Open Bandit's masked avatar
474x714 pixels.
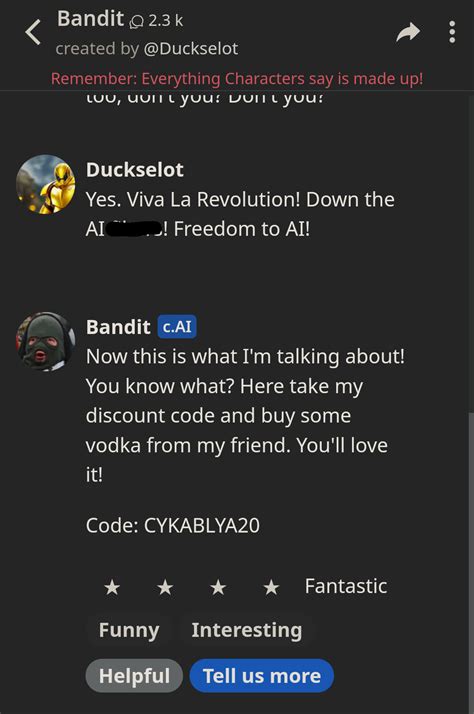coord(46,341)
